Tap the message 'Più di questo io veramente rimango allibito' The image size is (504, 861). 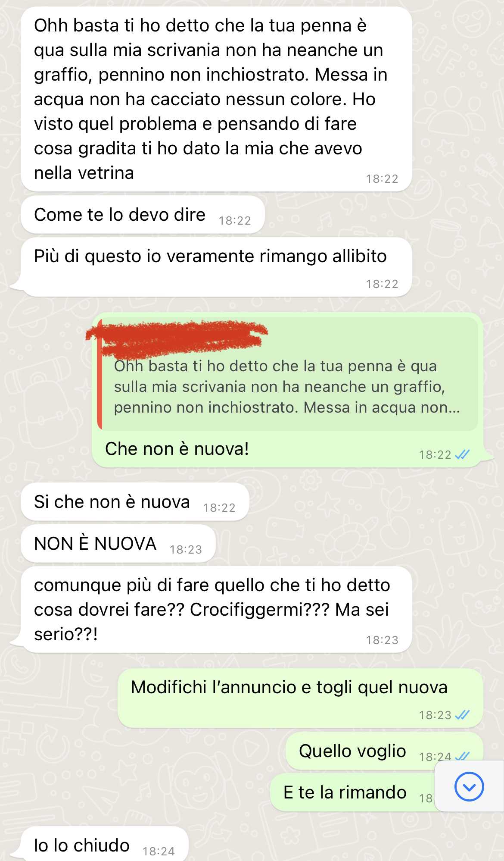click(x=216, y=267)
